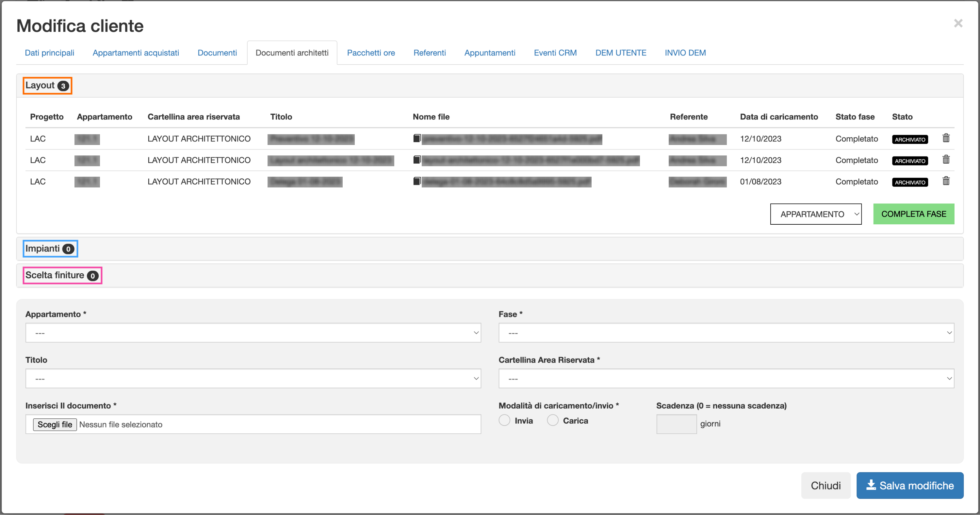Viewport: 980px width, 515px height.
Task: Click the Scegli file button
Action: [x=55, y=425]
